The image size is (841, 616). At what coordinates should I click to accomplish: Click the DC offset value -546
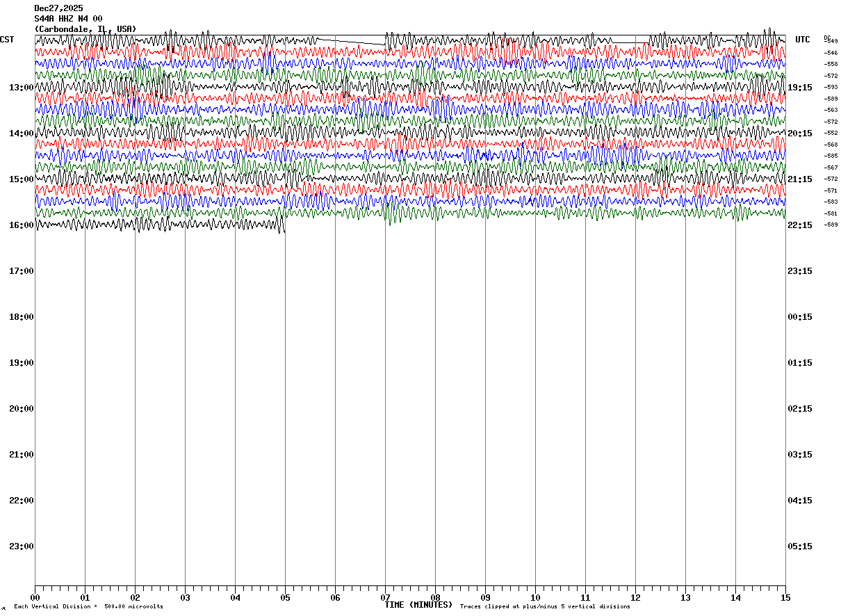pyautogui.click(x=831, y=53)
